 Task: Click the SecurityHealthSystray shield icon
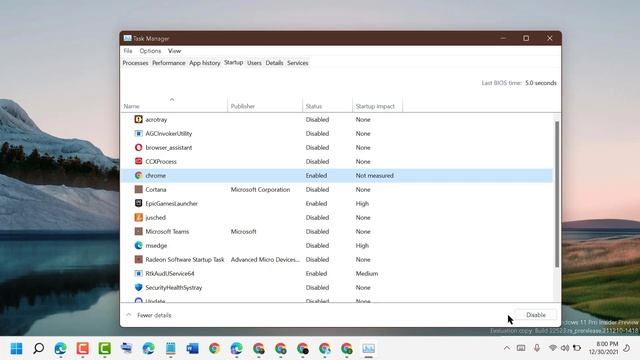(x=138, y=287)
